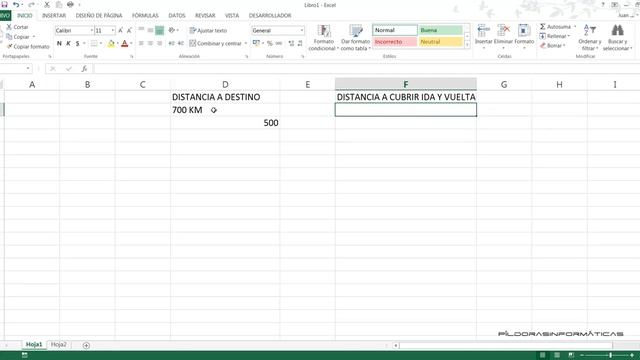Click the cell borders icon

(x=94, y=43)
